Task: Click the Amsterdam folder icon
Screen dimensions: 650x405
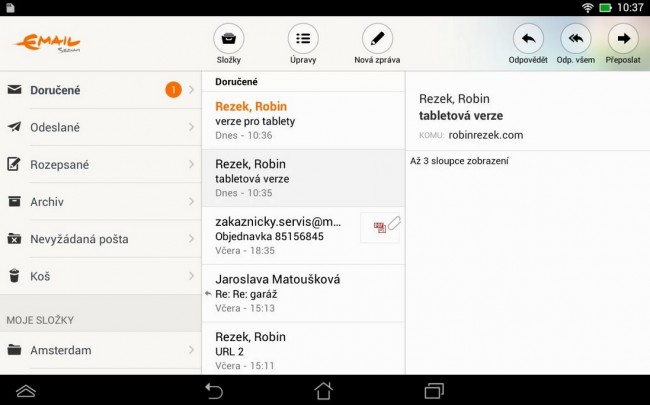Action: pyautogui.click(x=15, y=350)
